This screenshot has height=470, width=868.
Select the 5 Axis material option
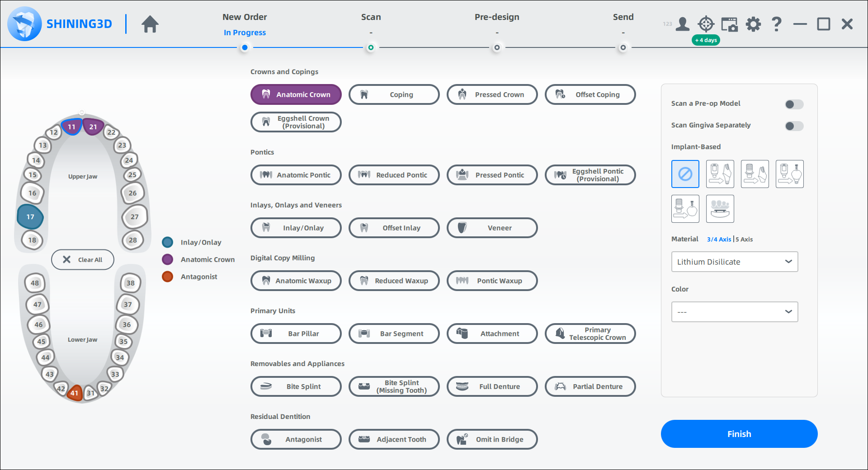coord(744,240)
